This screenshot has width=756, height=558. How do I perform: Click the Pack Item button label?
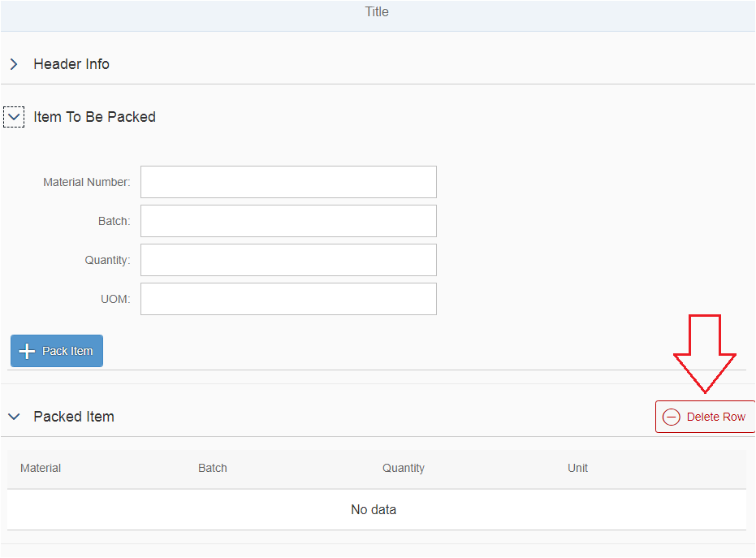pyautogui.click(x=67, y=351)
